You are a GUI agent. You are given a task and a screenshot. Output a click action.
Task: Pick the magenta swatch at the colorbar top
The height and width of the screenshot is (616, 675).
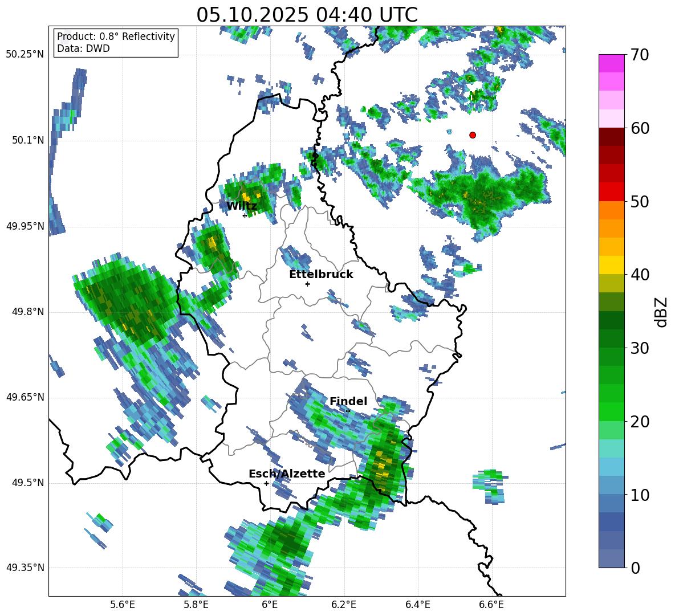pyautogui.click(x=611, y=64)
